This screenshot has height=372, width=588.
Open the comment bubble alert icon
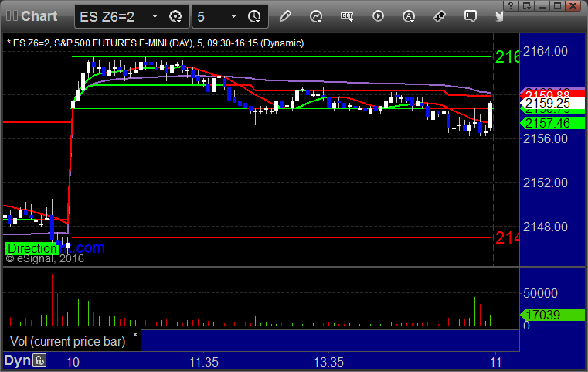(471, 16)
